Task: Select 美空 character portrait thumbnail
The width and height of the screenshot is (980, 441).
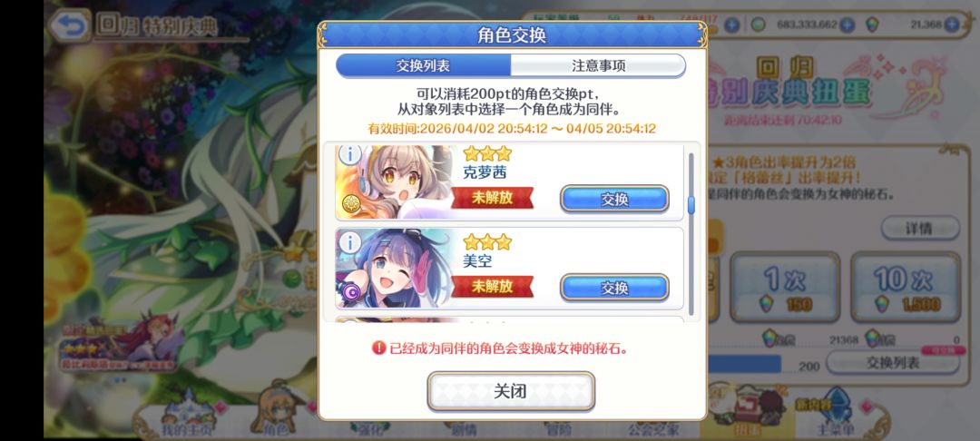Action: tap(395, 269)
